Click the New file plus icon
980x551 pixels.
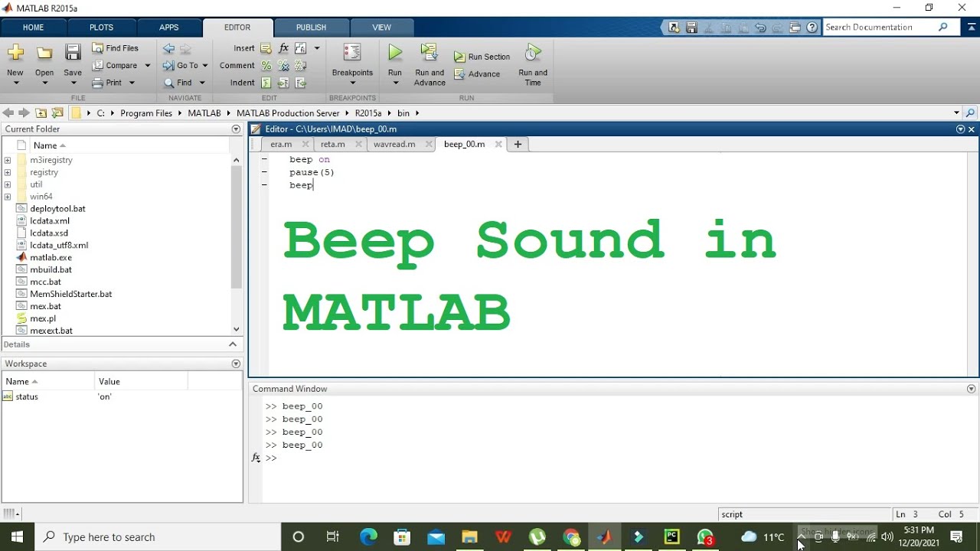point(15,53)
